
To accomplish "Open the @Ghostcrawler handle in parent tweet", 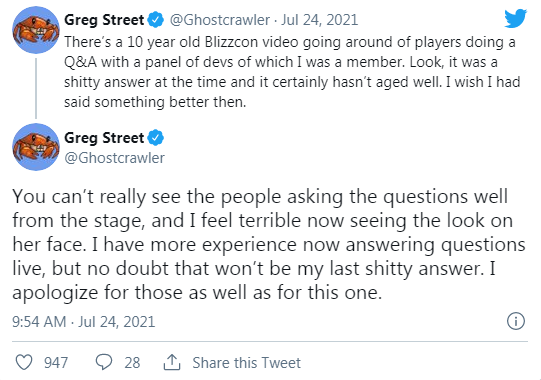I will [219, 20].
